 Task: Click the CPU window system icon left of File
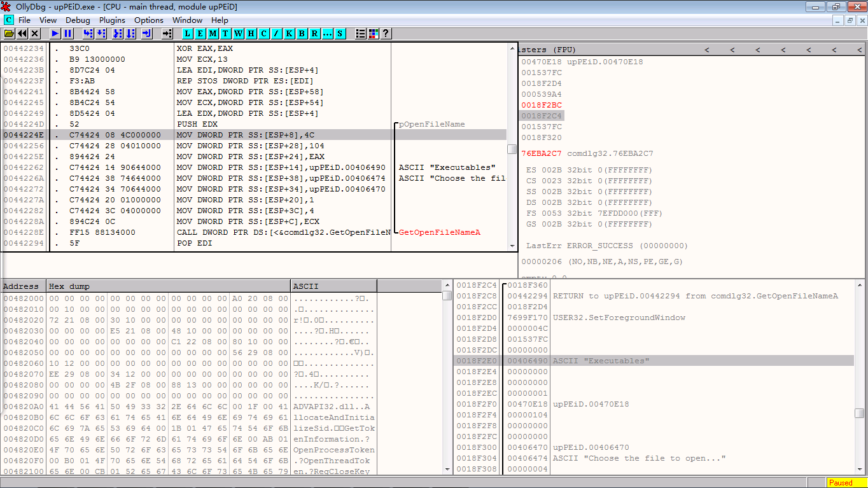(x=8, y=20)
